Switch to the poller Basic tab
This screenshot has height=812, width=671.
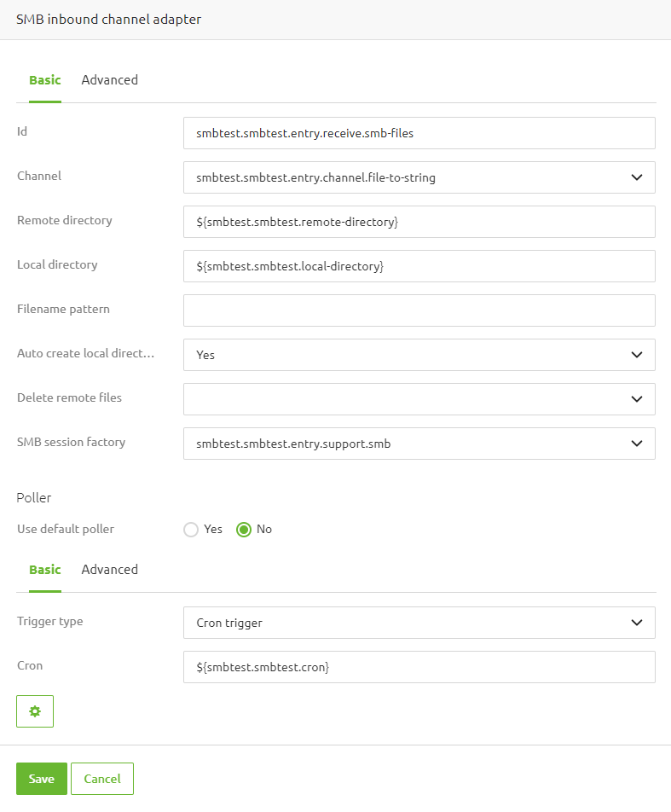click(44, 569)
